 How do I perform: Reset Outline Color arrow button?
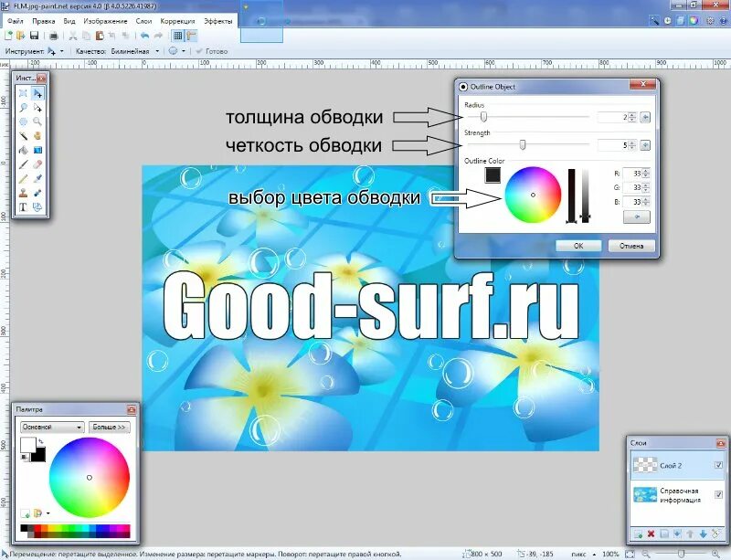637,217
